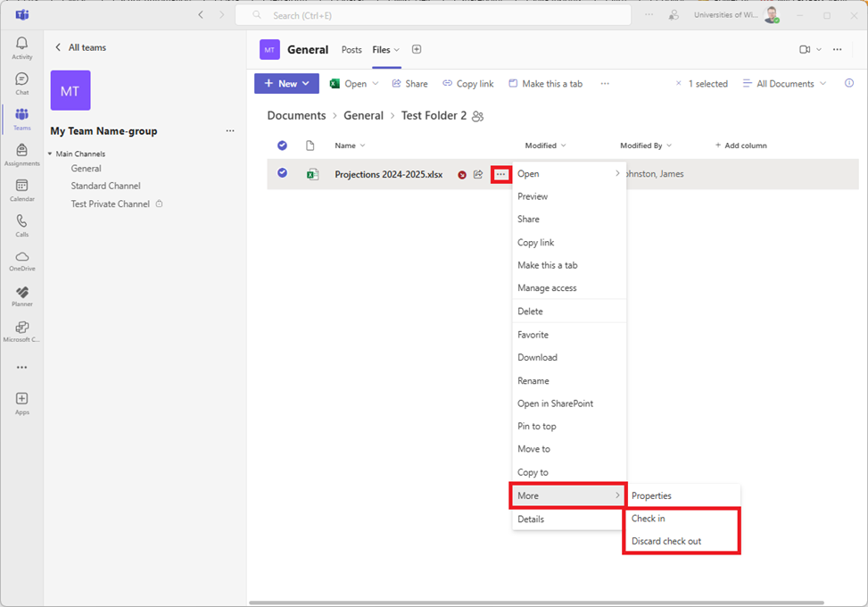Collapse the Main Channels section
The width and height of the screenshot is (868, 607).
click(x=50, y=154)
